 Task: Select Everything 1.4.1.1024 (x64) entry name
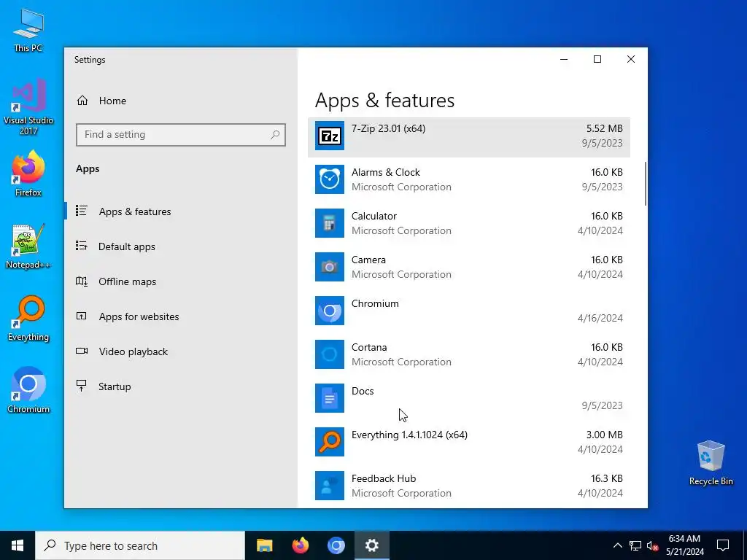pyautogui.click(x=409, y=435)
